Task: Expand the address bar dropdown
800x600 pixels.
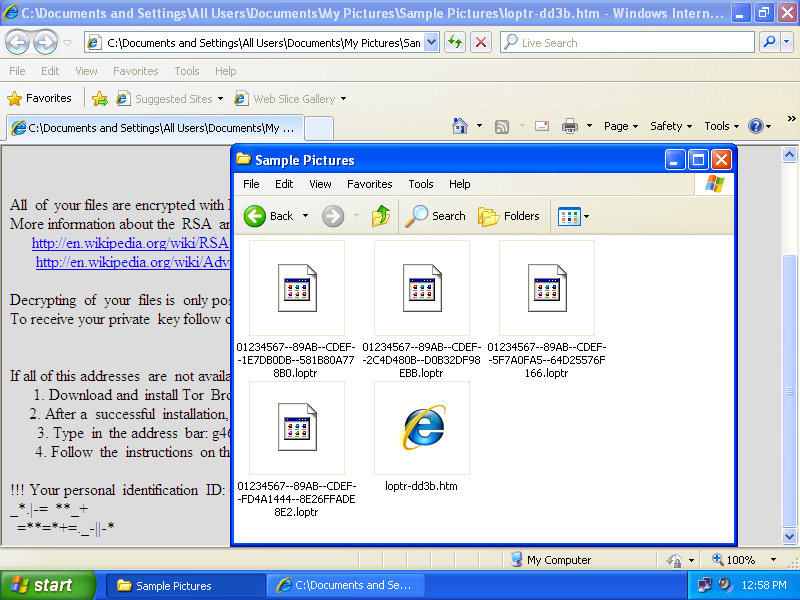Action: [431, 43]
